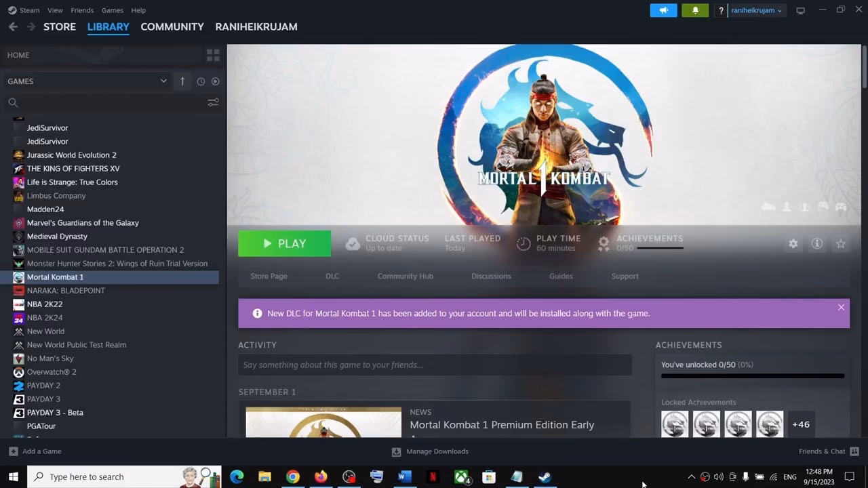The height and width of the screenshot is (488, 868).
Task: Open Xbox app in the taskbar
Action: coord(461,476)
